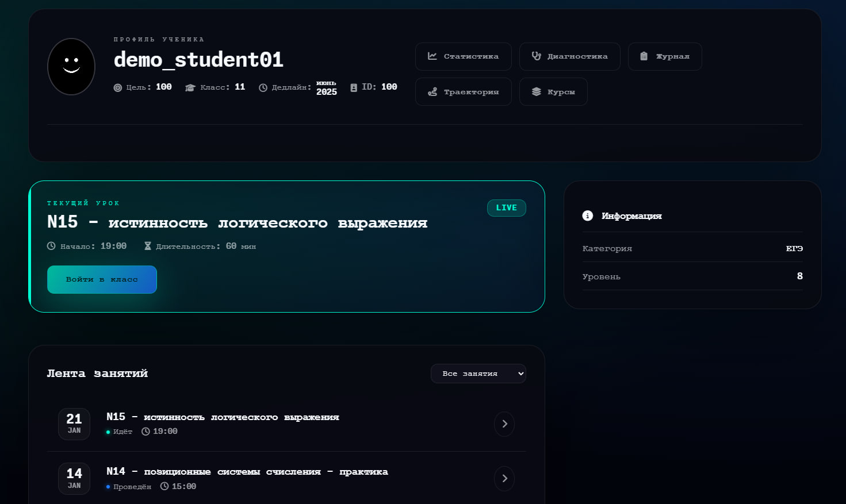Image resolution: width=846 pixels, height=504 pixels.
Task: Open the N14 позиционные системы счисления lesson title
Action: tap(247, 472)
